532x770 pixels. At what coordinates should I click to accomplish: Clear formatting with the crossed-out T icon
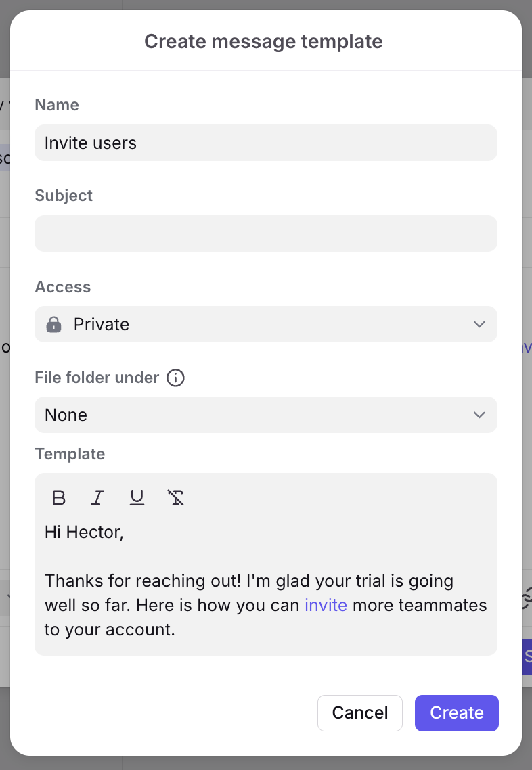[176, 498]
